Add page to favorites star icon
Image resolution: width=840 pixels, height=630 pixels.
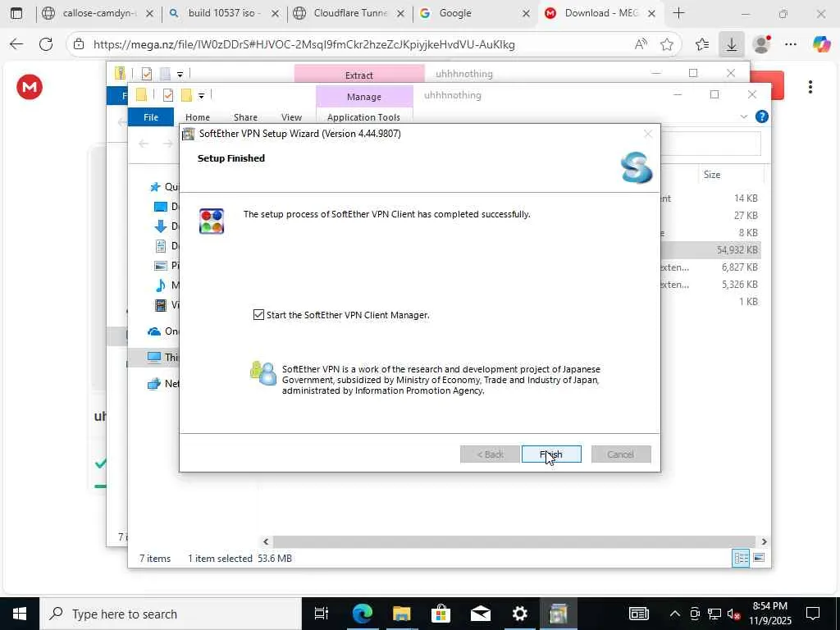coord(666,44)
